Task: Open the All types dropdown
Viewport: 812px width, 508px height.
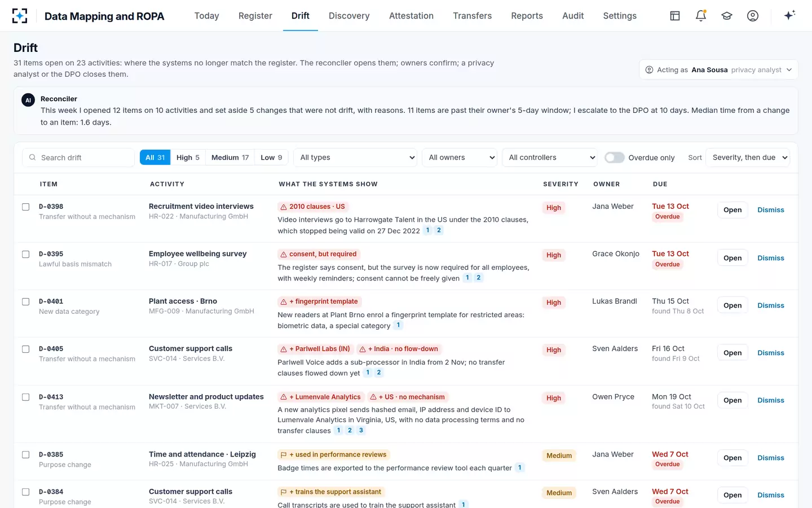Action: pyautogui.click(x=355, y=157)
